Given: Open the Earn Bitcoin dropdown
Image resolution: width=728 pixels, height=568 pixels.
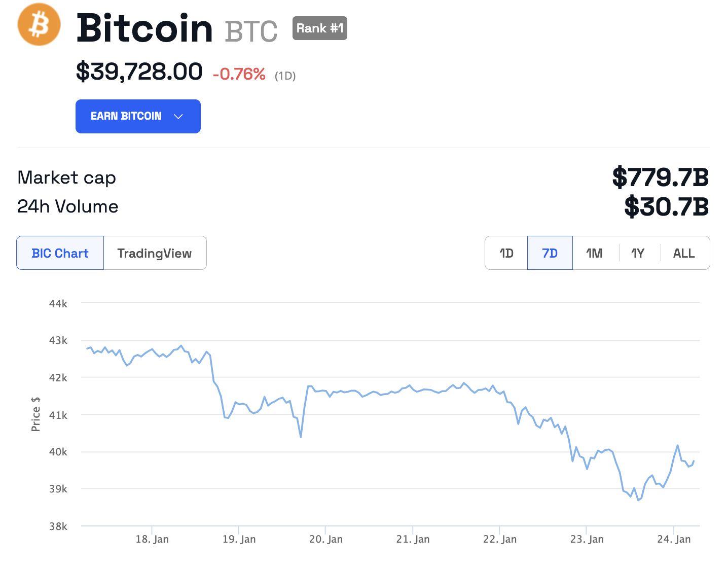Looking at the screenshot, I should (x=137, y=116).
